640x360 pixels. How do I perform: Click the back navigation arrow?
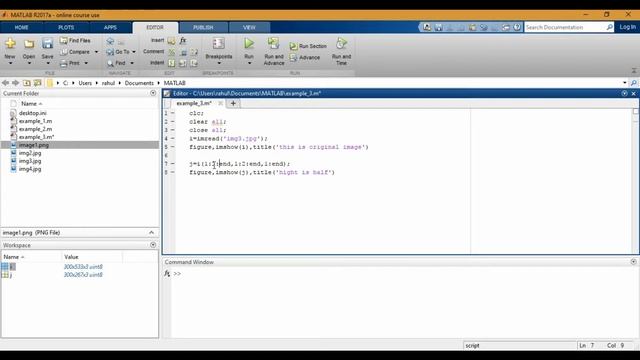[5, 83]
